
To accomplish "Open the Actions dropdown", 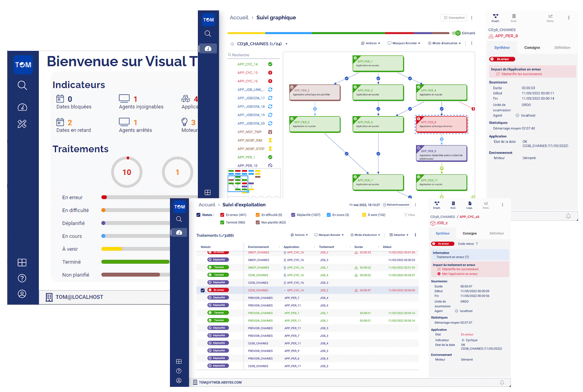I will (x=299, y=234).
